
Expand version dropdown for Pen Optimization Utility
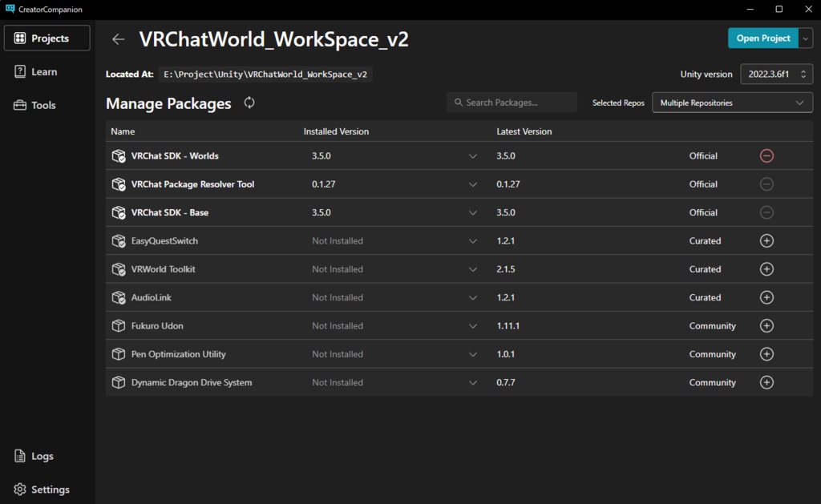pos(473,354)
